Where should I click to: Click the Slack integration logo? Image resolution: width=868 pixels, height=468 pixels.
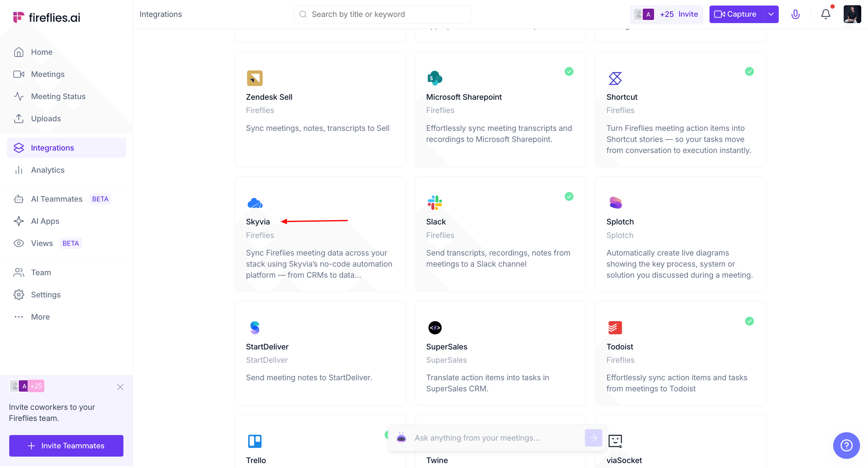coord(435,203)
